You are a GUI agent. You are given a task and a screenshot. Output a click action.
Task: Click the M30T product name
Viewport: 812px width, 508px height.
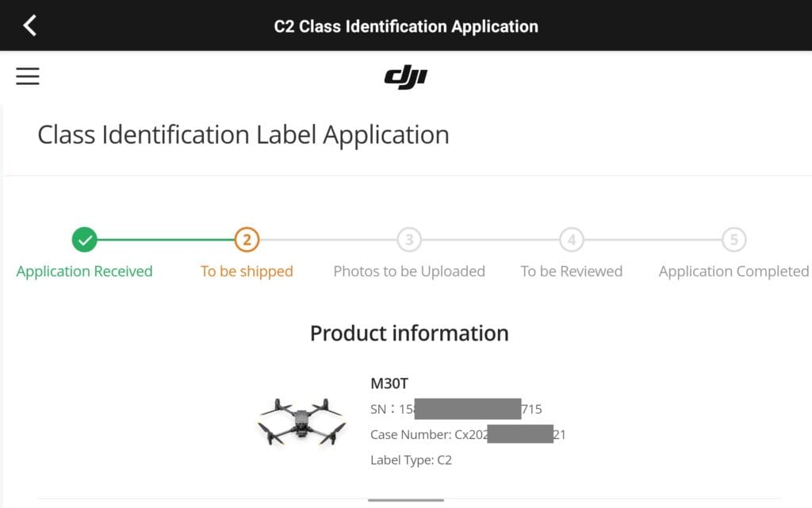(389, 383)
